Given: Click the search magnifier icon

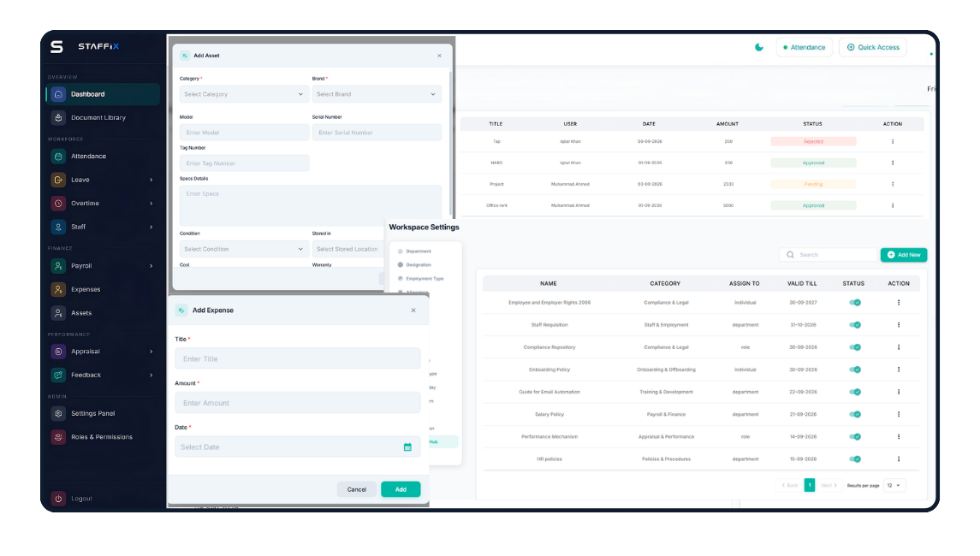Looking at the screenshot, I should click(x=790, y=255).
